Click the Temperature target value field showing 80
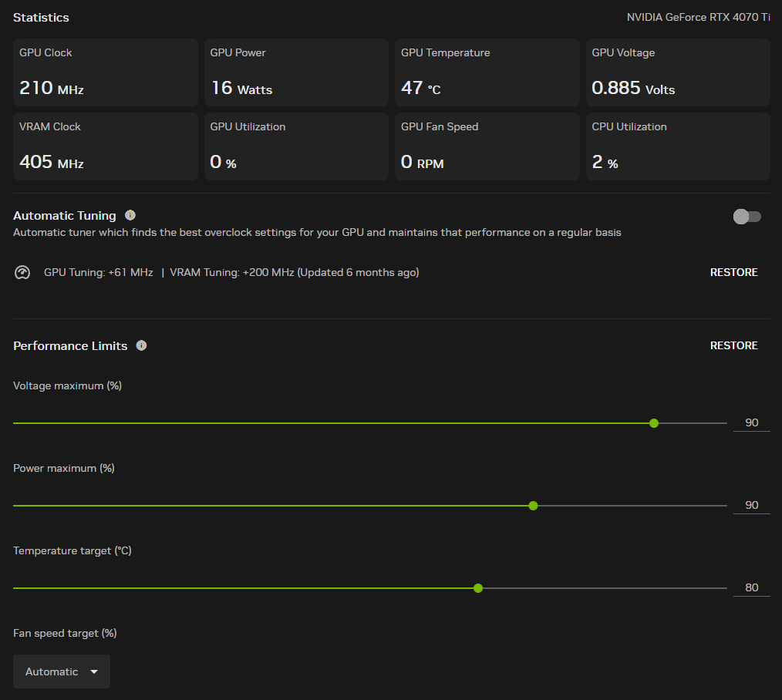The width and height of the screenshot is (782, 700). click(x=752, y=587)
